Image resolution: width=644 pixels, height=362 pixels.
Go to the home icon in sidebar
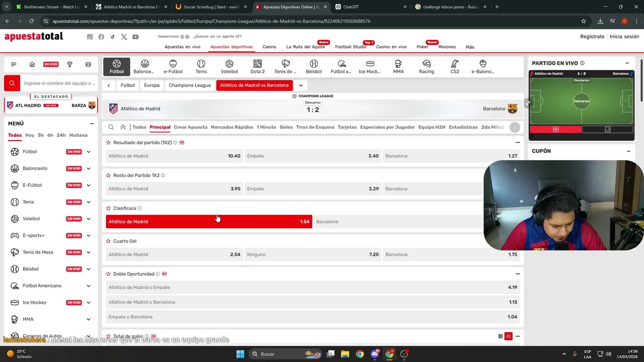click(x=32, y=64)
